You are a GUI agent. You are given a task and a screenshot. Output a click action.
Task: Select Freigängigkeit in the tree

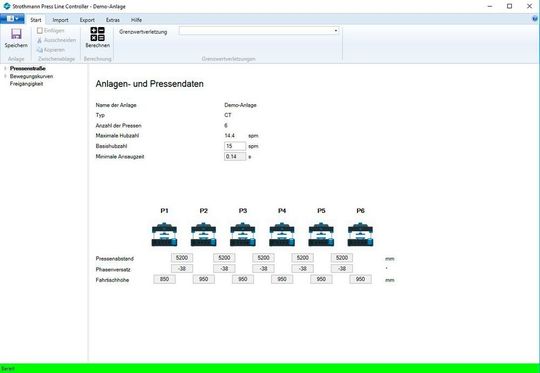(x=27, y=84)
